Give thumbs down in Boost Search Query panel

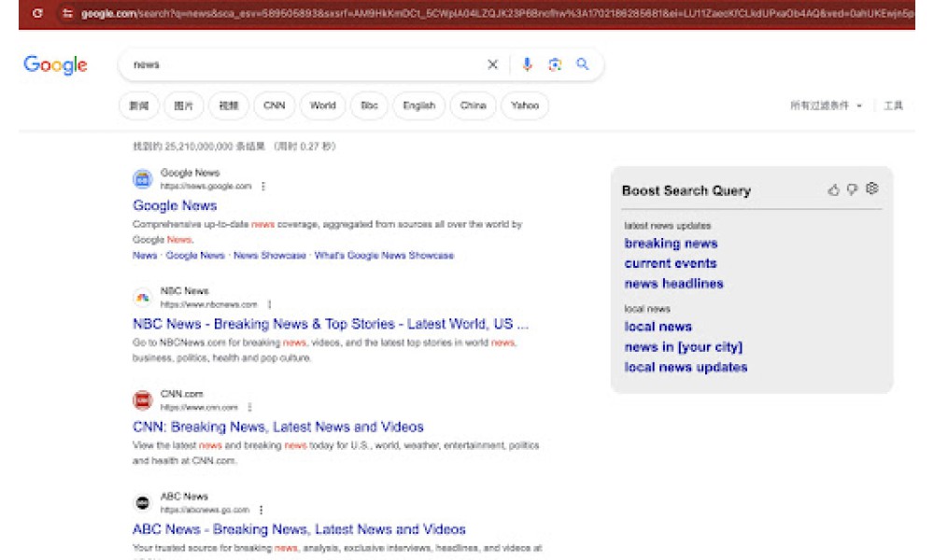(853, 189)
